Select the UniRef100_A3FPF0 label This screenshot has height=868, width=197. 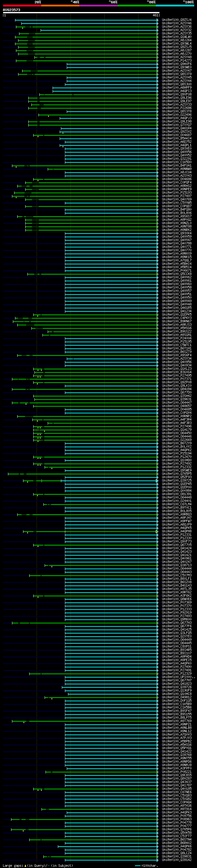[x=176, y=768]
